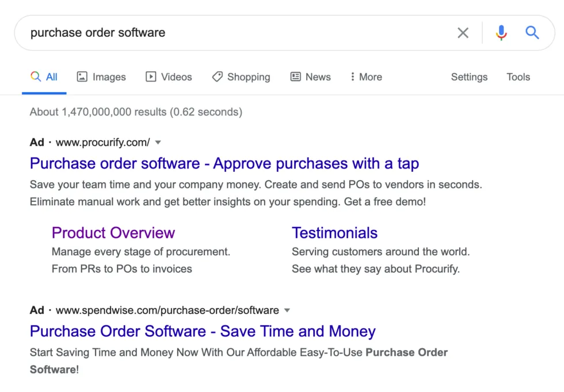Start voice search with the microphone icon

tap(501, 33)
